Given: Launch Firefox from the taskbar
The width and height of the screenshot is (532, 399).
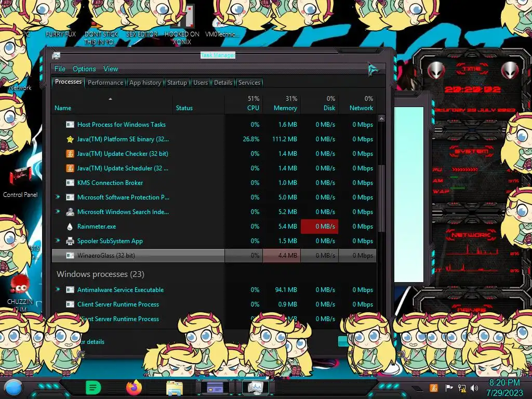Looking at the screenshot, I should (x=134, y=388).
